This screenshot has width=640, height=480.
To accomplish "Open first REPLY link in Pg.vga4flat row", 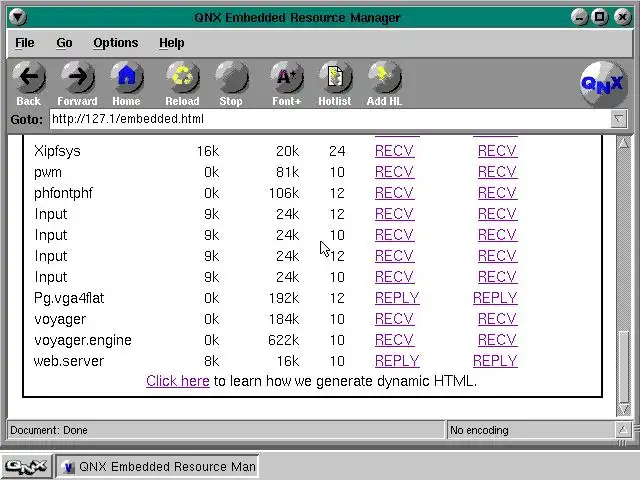I will [397, 298].
